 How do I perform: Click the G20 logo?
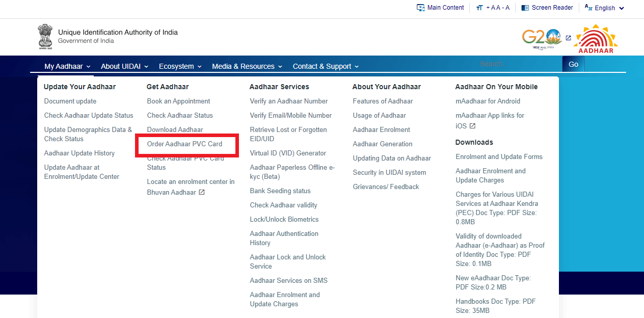541,38
